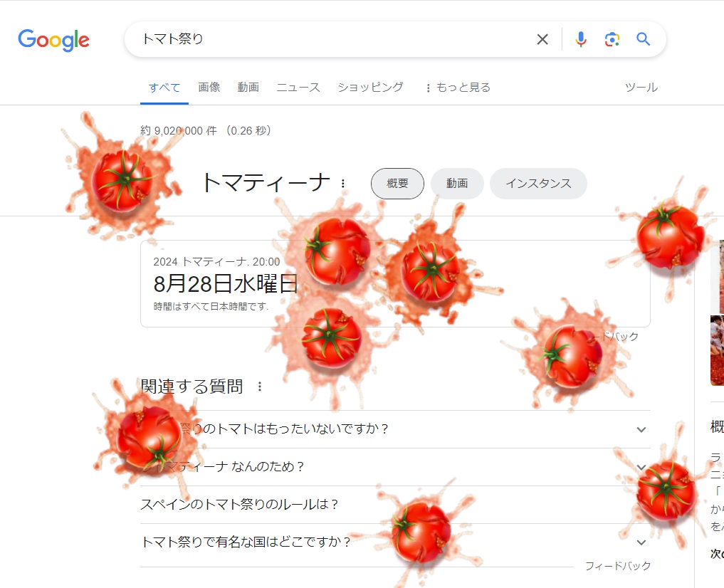Open three-dot menu beside 関連する質問
Image resolution: width=724 pixels, height=588 pixels.
tap(260, 387)
